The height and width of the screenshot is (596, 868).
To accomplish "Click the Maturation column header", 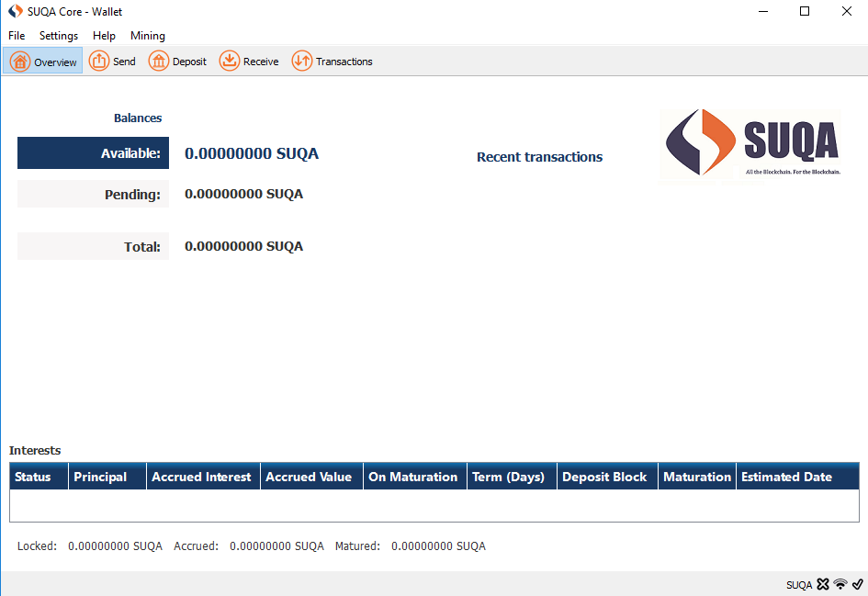I will [x=696, y=476].
